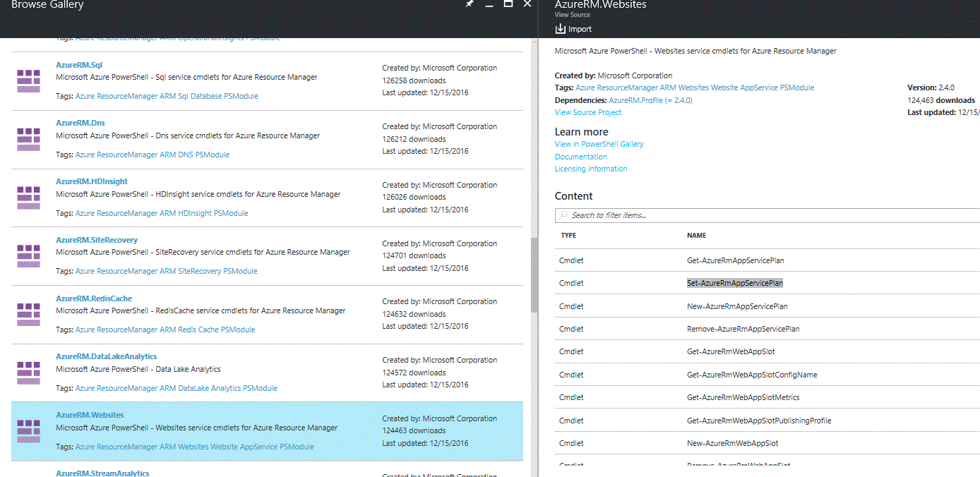Sort content by NAME column header

pyautogui.click(x=696, y=236)
